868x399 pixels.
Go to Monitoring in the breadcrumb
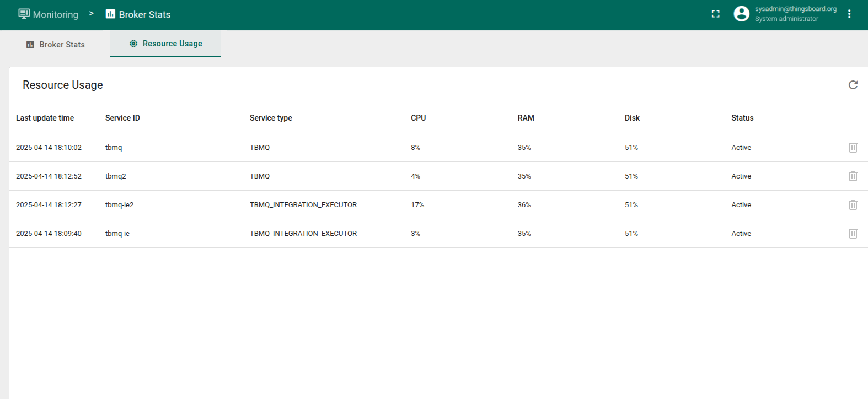49,14
